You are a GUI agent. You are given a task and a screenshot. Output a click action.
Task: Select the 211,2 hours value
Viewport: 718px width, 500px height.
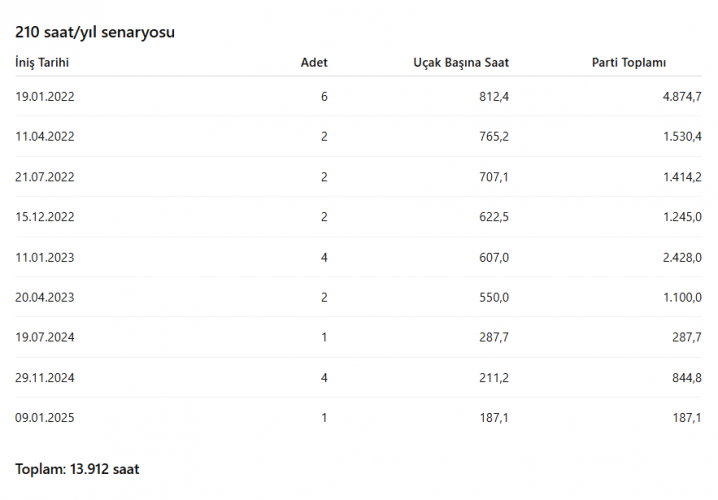(x=494, y=378)
